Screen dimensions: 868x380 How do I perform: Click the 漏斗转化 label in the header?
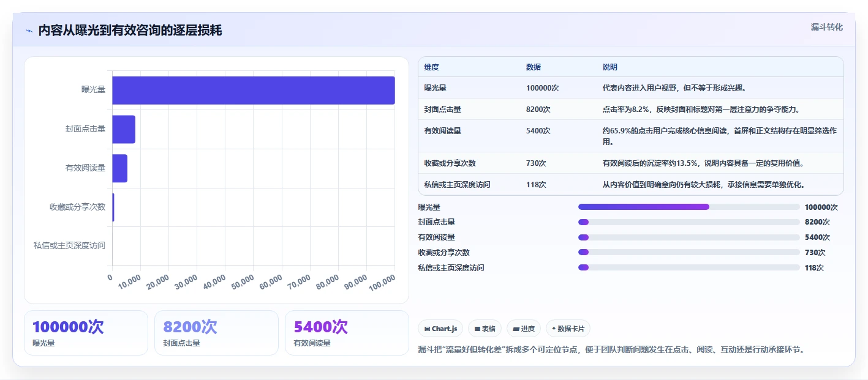[x=826, y=27]
